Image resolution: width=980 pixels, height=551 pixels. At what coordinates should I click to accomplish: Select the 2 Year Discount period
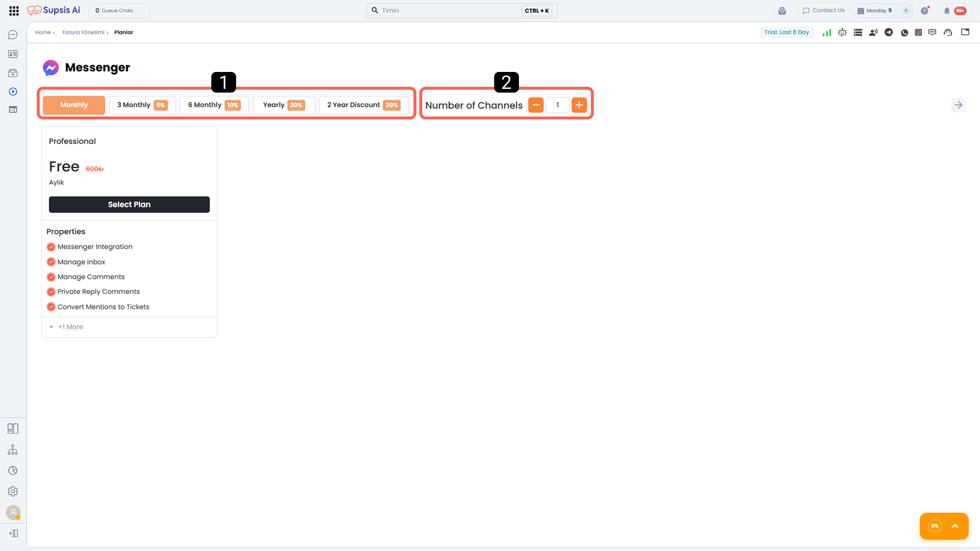[x=364, y=105]
